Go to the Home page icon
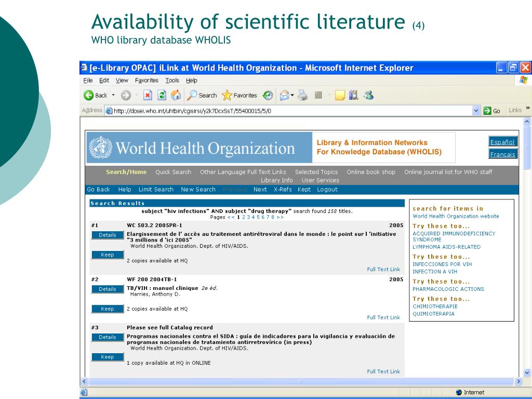The image size is (532, 399). (x=176, y=96)
